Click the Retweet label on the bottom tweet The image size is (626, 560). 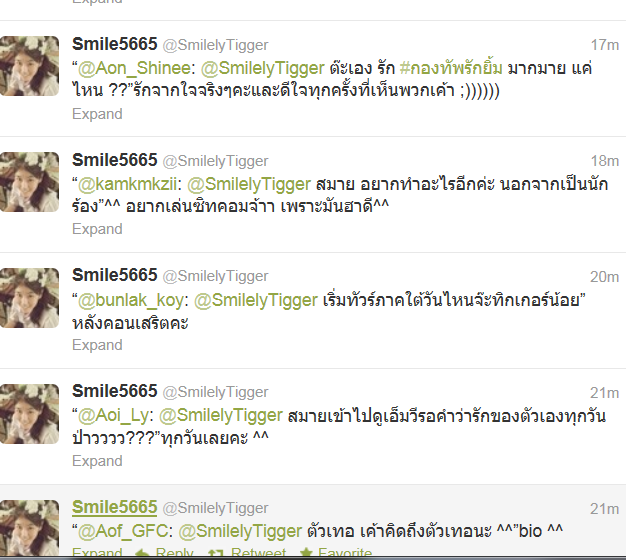[x=258, y=553]
